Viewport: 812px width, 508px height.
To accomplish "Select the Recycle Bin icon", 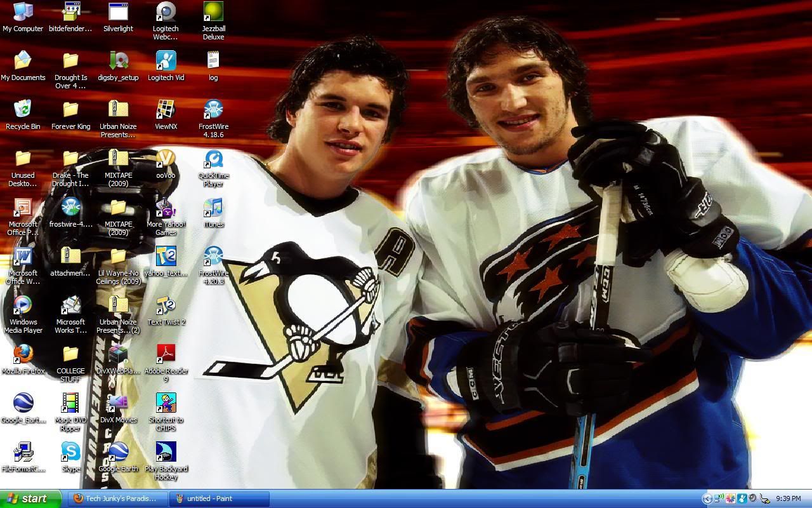I will click(23, 116).
